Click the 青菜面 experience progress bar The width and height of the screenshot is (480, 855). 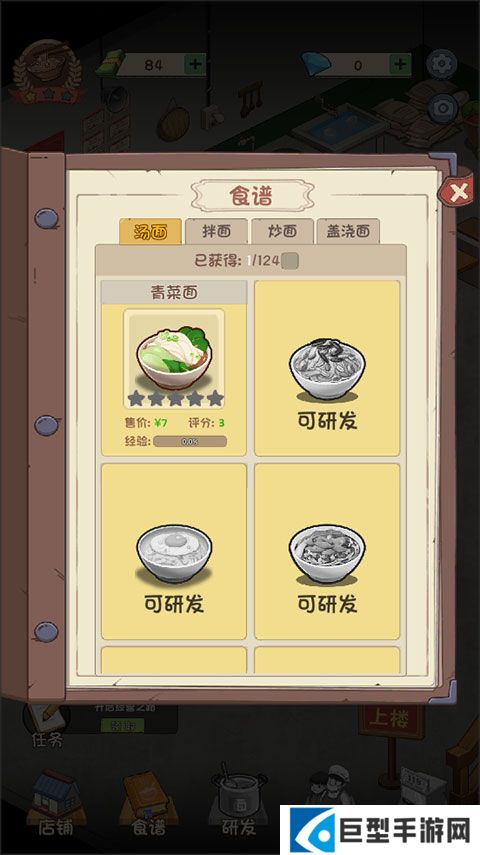(190, 441)
